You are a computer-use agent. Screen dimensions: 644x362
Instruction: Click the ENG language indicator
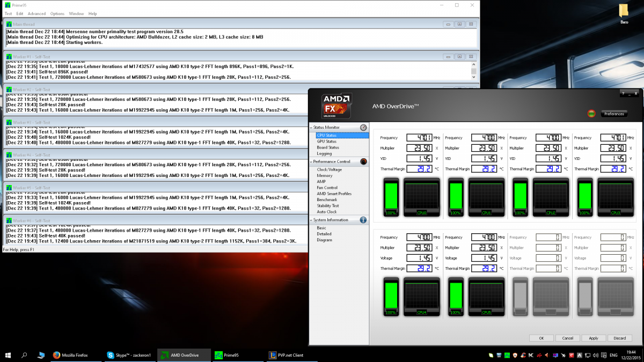[x=614, y=355]
